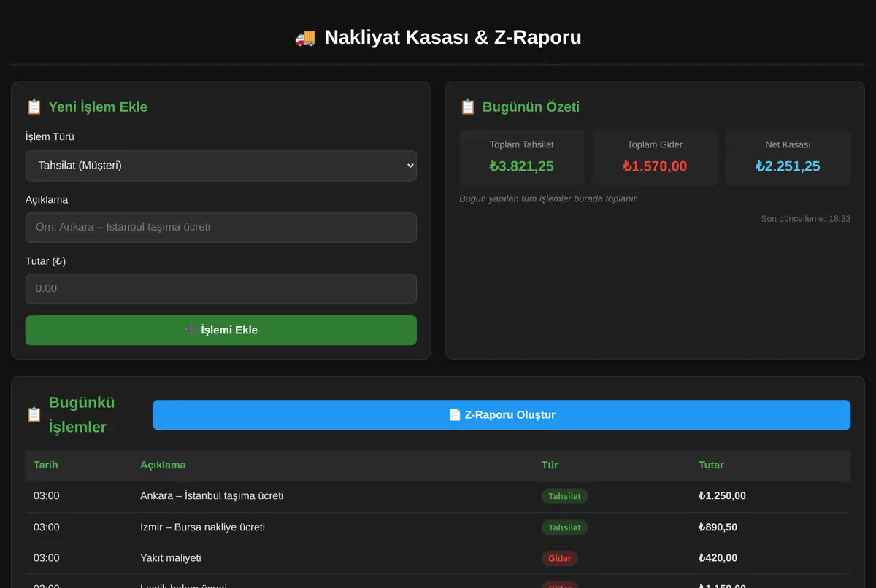Click the Gider badge in the Yakıt maliyeti row
The image size is (876, 588).
560,558
